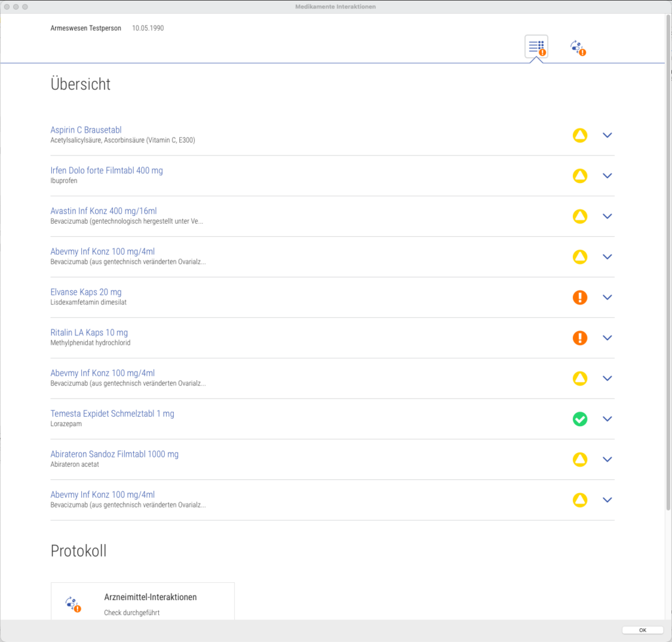The width and height of the screenshot is (672, 642).
Task: Switch to the drug interactions tab icon
Action: [577, 47]
